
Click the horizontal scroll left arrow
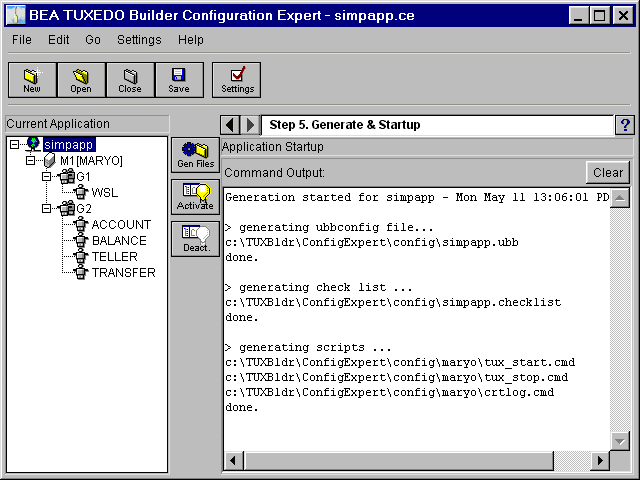[233, 461]
